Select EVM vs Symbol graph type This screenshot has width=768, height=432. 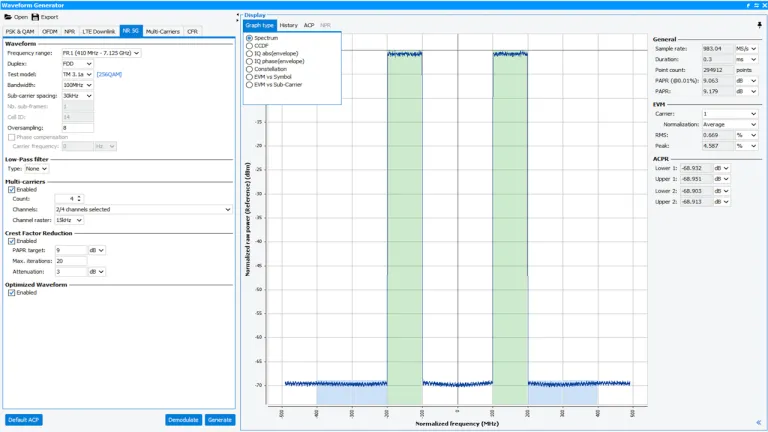(249, 77)
